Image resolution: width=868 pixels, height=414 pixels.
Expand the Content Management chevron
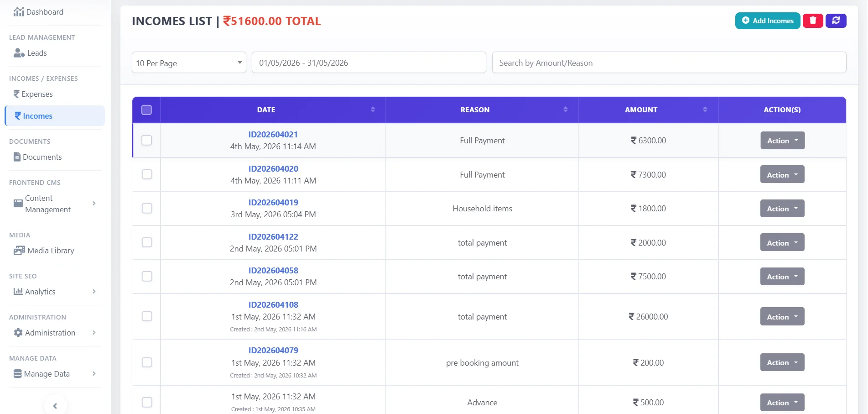94,204
